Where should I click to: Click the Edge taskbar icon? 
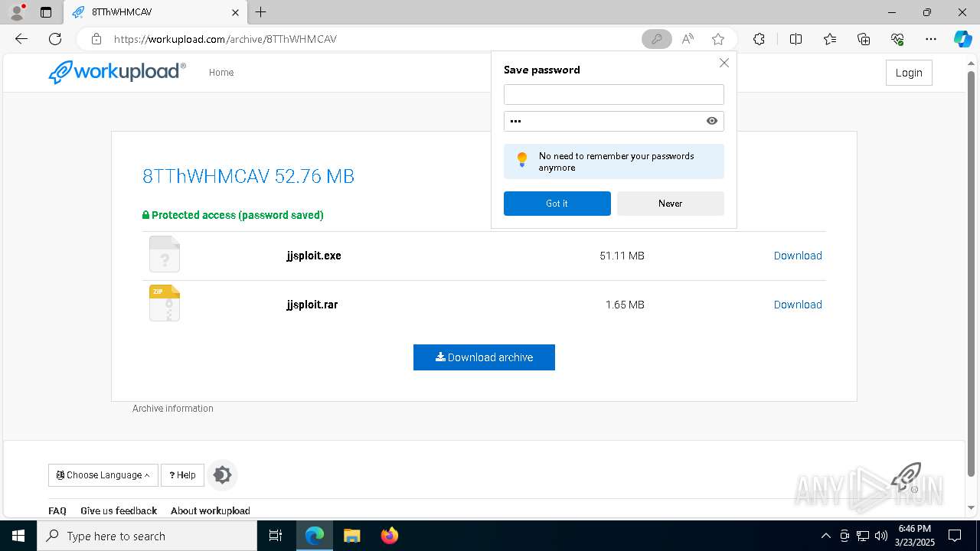(315, 536)
